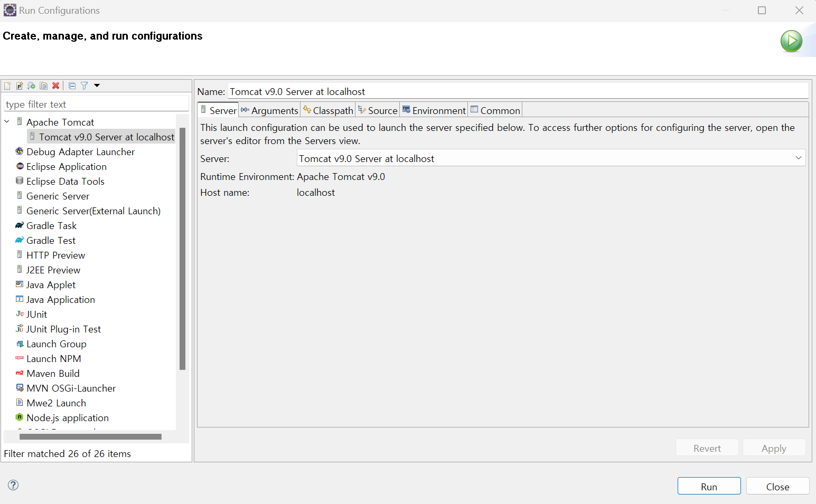Image resolution: width=816 pixels, height=504 pixels.
Task: Click the Mwe2 Launch icon
Action: pos(20,402)
